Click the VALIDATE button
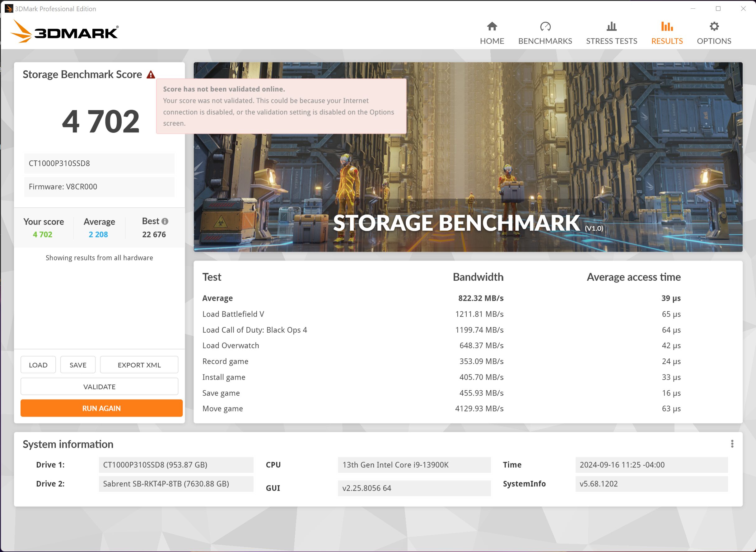The image size is (756, 552). pos(99,387)
